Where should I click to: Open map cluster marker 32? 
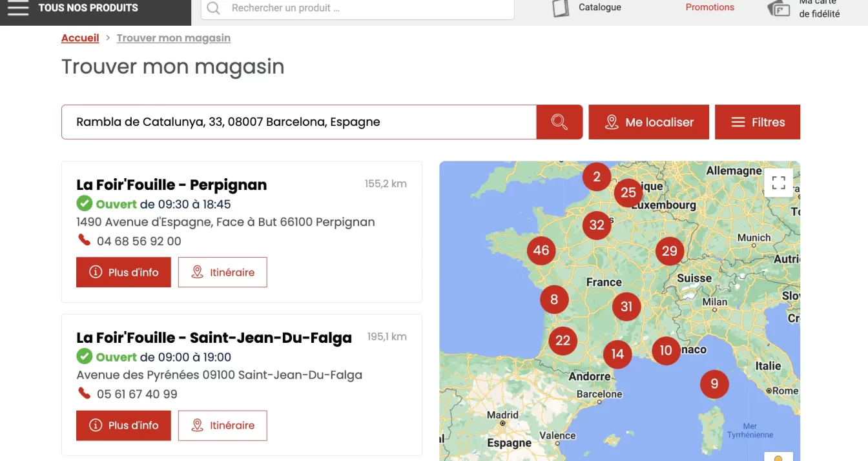pyautogui.click(x=597, y=225)
